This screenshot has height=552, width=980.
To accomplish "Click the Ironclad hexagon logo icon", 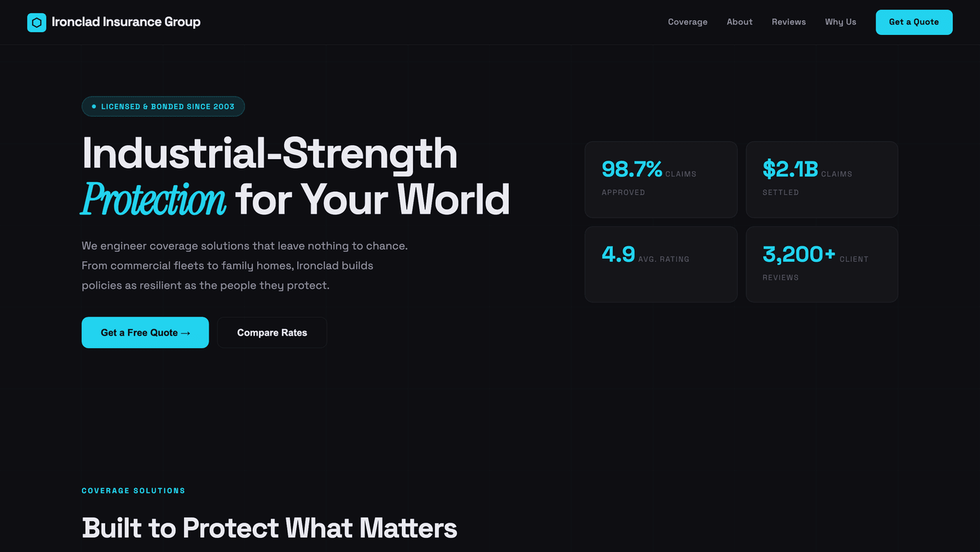I will (36, 22).
